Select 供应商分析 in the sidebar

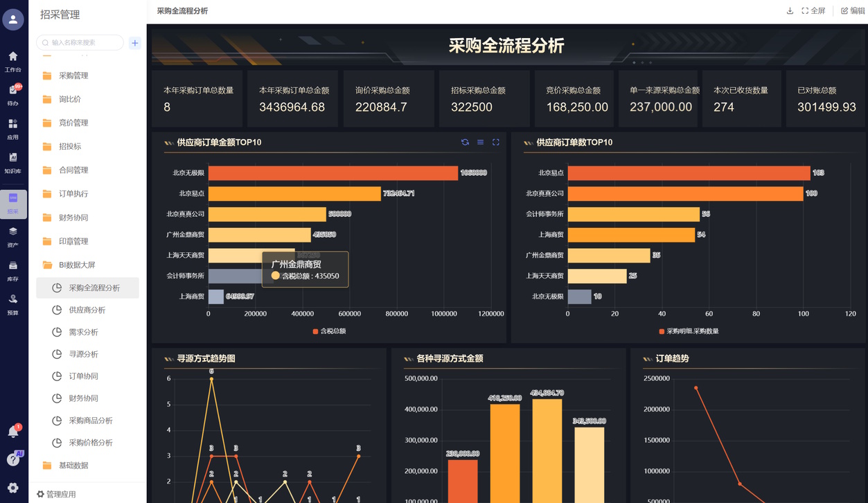[87, 310]
